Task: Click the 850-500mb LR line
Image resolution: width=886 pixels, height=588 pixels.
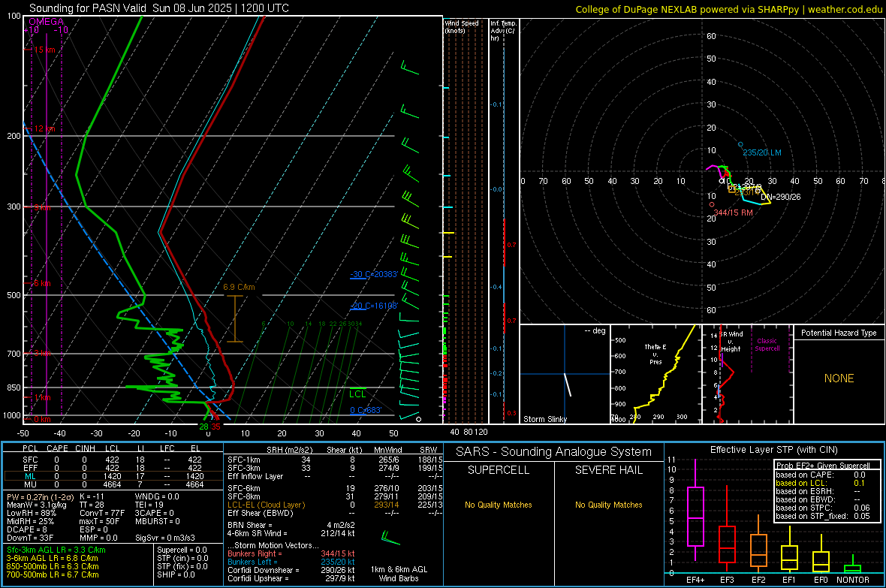Action: [53, 566]
